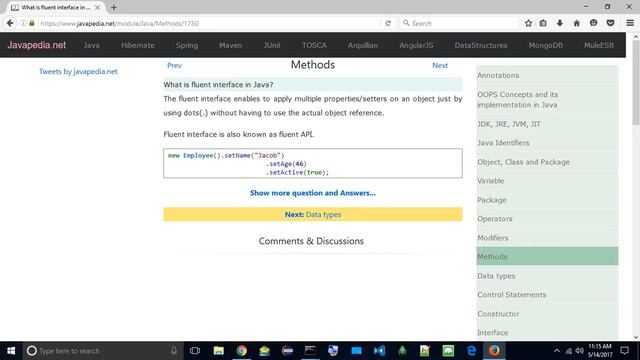Launch Google Chrome from the taskbar
640x360 pixels.
(x=242, y=351)
